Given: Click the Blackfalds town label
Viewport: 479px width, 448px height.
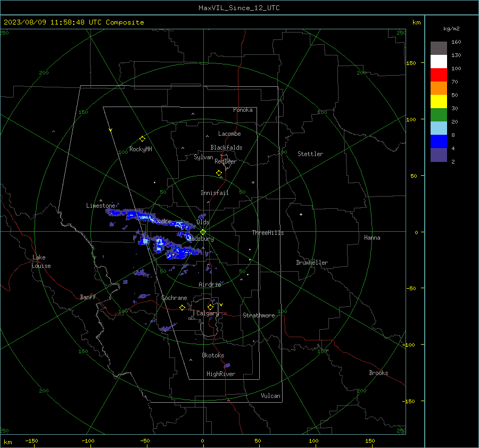Looking at the screenshot, I should click(226, 148).
